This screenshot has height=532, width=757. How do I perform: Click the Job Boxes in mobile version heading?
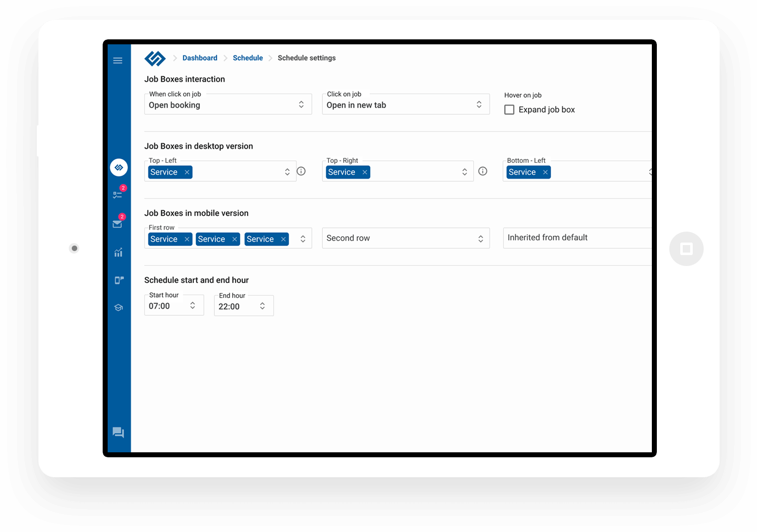[196, 213]
